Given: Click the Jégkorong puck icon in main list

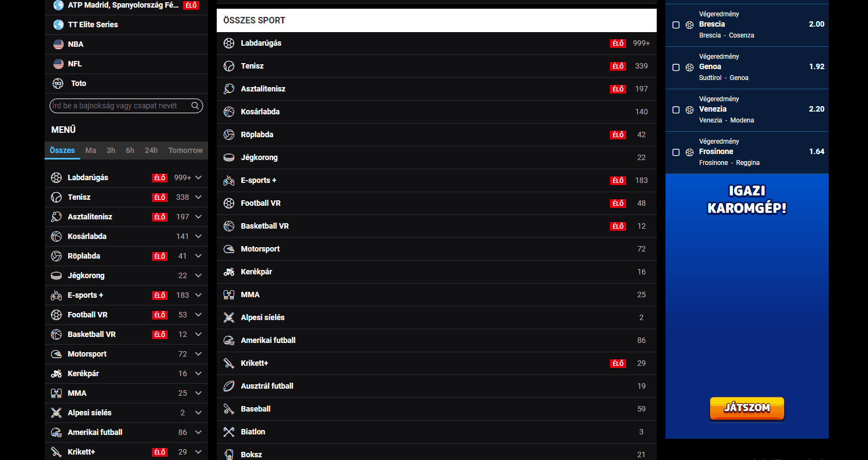Looking at the screenshot, I should click(229, 157).
